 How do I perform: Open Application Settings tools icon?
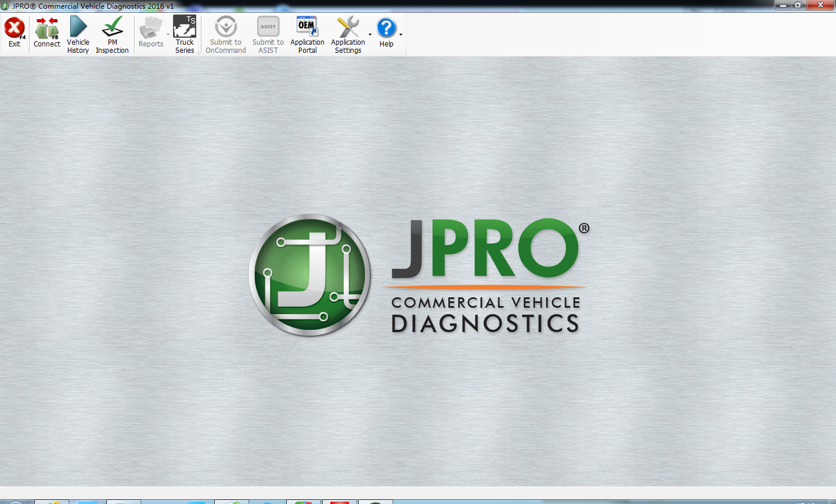(x=348, y=27)
